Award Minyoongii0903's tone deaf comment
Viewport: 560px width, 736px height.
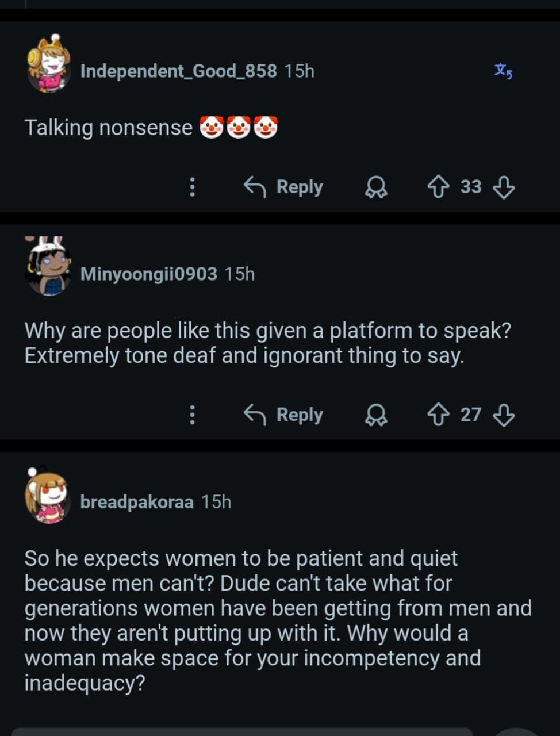pos(376,415)
